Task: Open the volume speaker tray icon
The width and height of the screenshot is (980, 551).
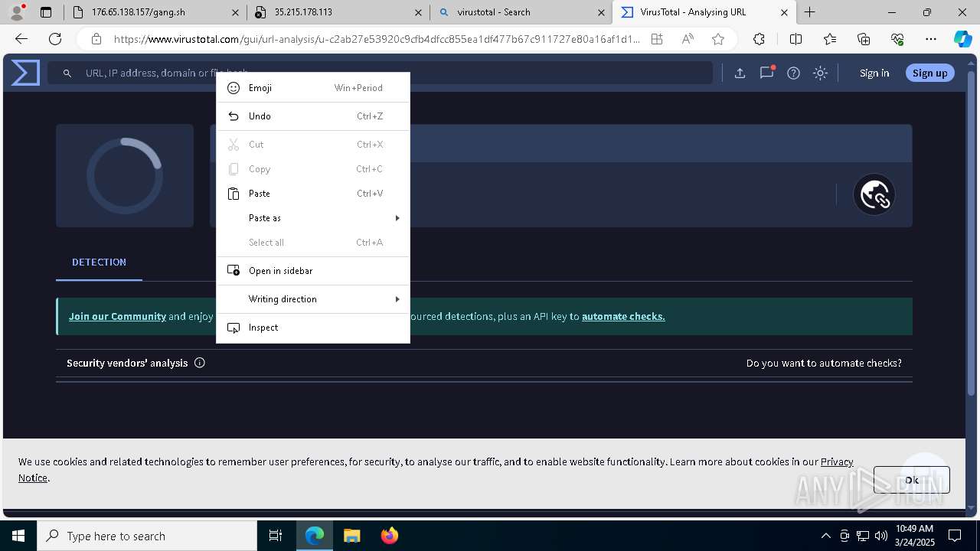Action: [881, 536]
